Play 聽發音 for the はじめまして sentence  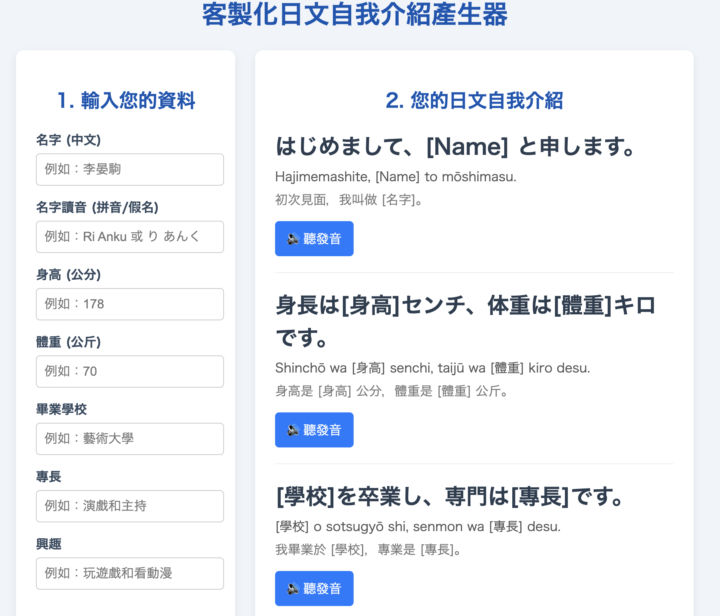coord(314,239)
